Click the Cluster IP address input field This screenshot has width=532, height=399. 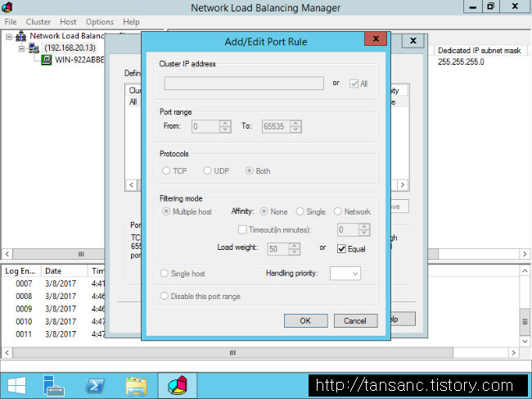[244, 84]
